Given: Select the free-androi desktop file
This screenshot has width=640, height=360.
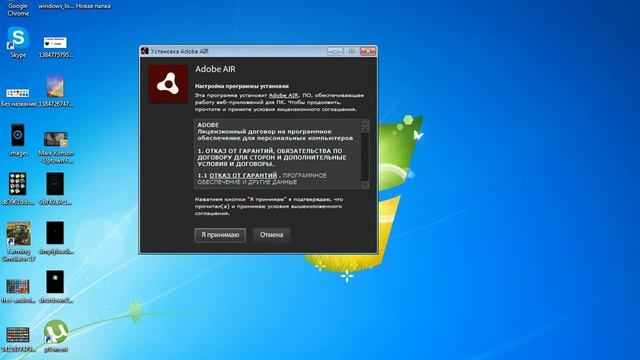Looking at the screenshot, I should (x=18, y=291).
